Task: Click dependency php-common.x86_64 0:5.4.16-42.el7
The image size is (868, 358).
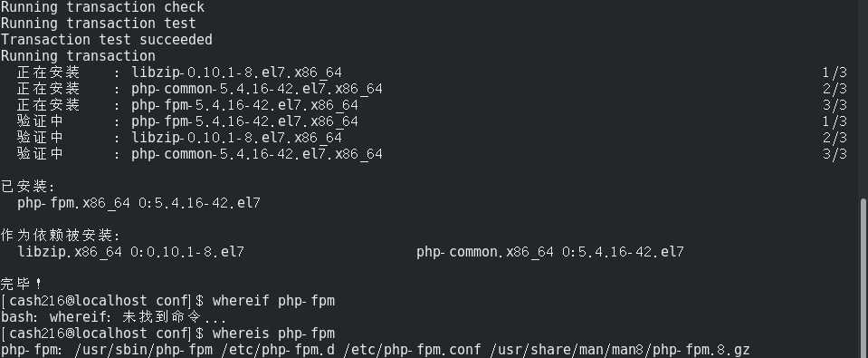Action: point(550,252)
